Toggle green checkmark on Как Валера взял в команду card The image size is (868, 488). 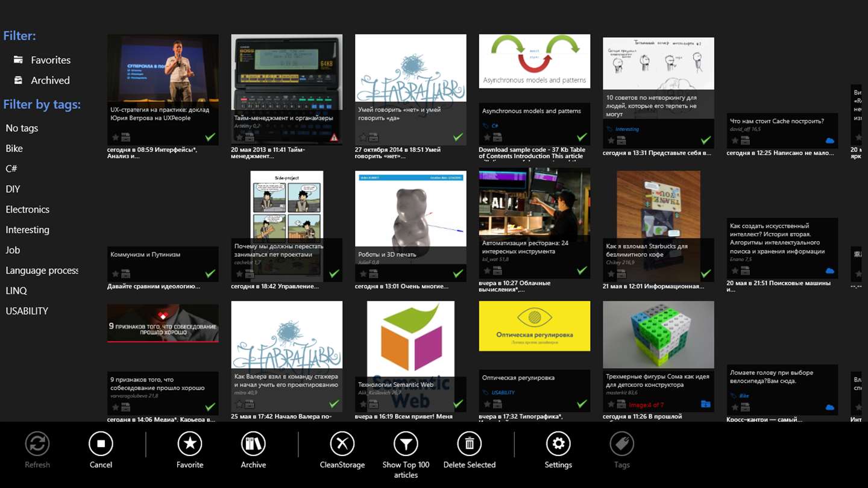[x=334, y=404]
